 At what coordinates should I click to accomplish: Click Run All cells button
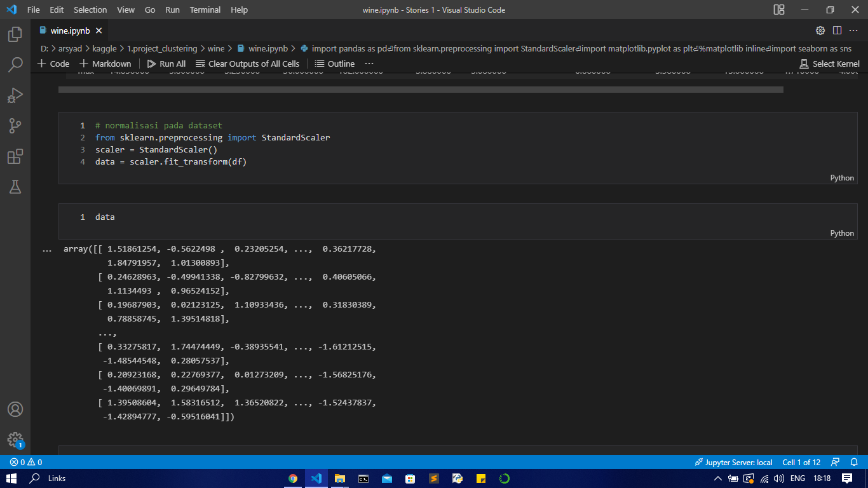tap(166, 64)
